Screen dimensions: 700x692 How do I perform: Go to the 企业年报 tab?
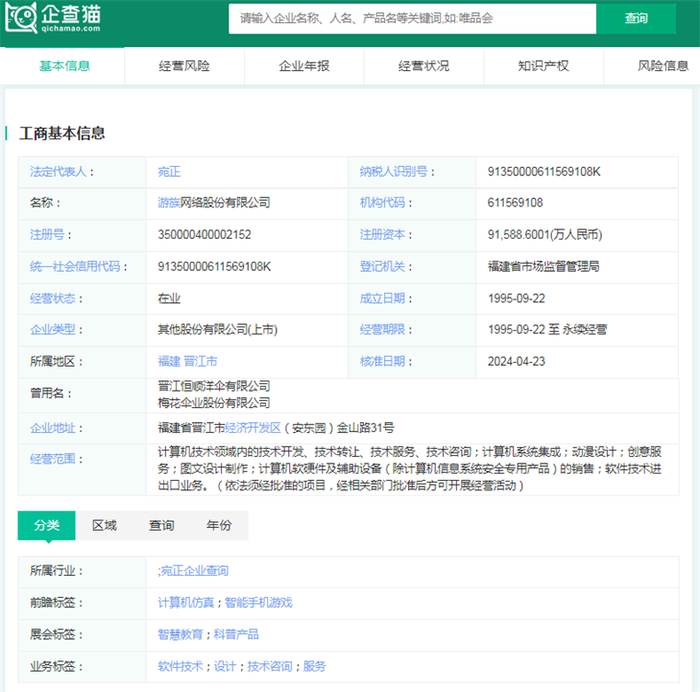(x=304, y=66)
